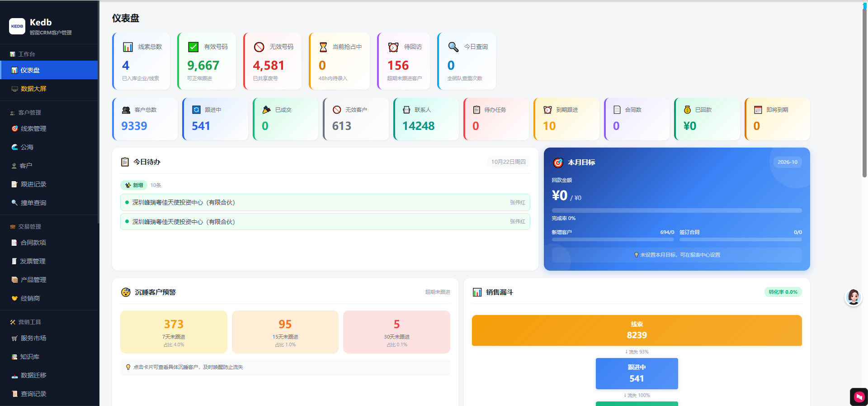Image resolution: width=868 pixels, height=406 pixels.
Task: Open 发票管理 in the sidebar
Action: (x=49, y=261)
